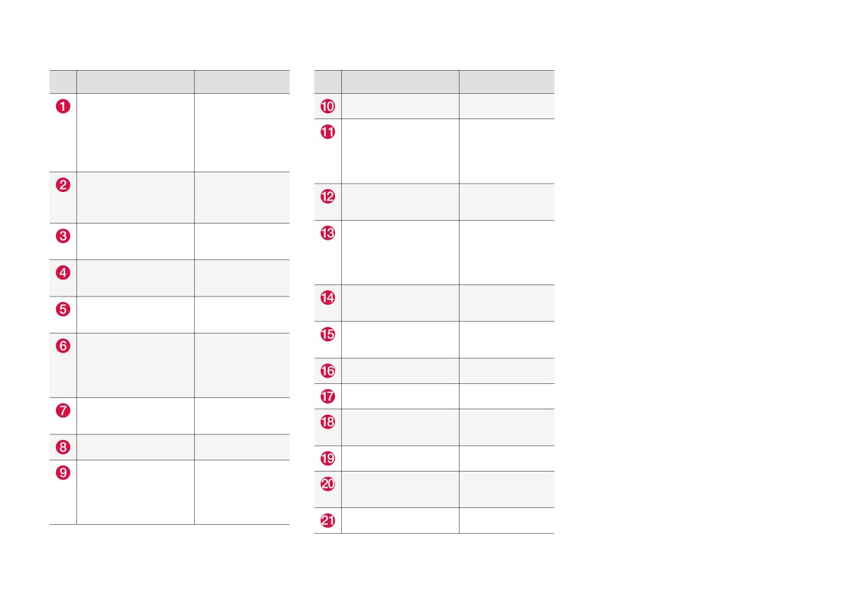The height and width of the screenshot is (611, 868).
Task: Select the red circle numbered 12
Action: [x=328, y=197]
